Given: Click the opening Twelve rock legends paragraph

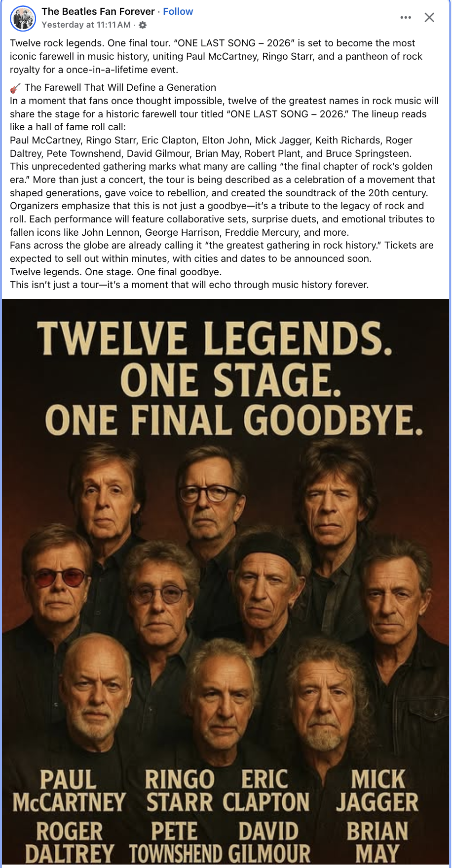Looking at the screenshot, I should click(216, 56).
